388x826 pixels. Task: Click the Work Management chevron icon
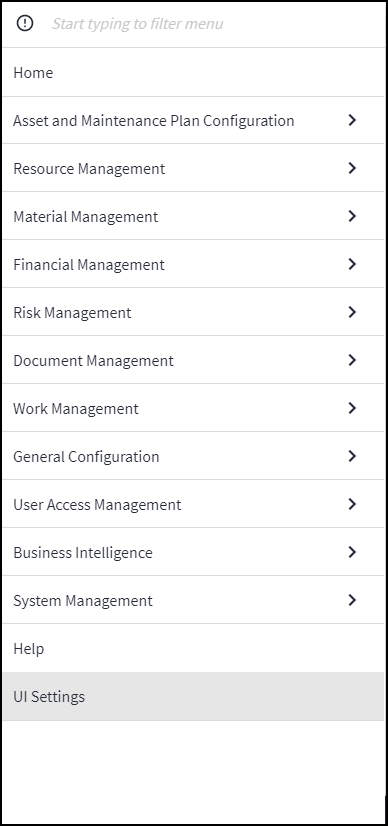(x=352, y=408)
